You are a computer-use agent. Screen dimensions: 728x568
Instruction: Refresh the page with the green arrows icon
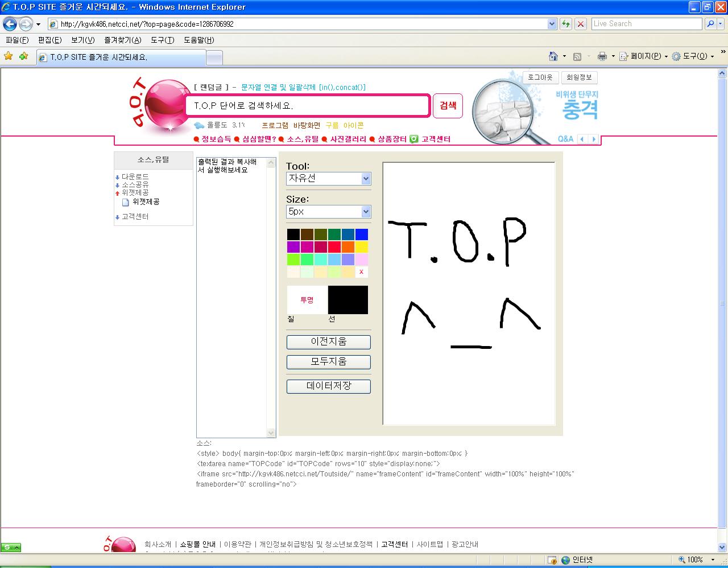pos(566,24)
